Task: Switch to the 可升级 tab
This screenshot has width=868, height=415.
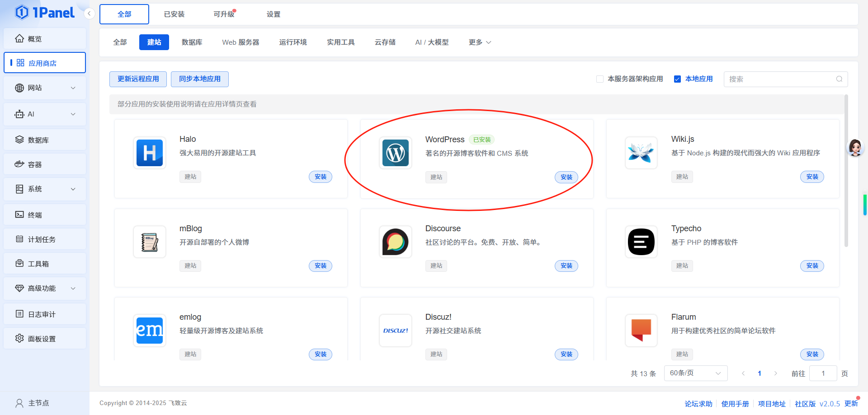Action: (x=225, y=14)
